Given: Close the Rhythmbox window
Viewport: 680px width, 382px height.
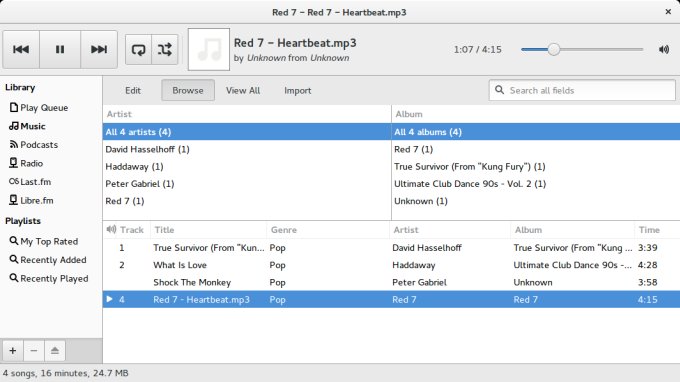Looking at the screenshot, I should (668, 12).
